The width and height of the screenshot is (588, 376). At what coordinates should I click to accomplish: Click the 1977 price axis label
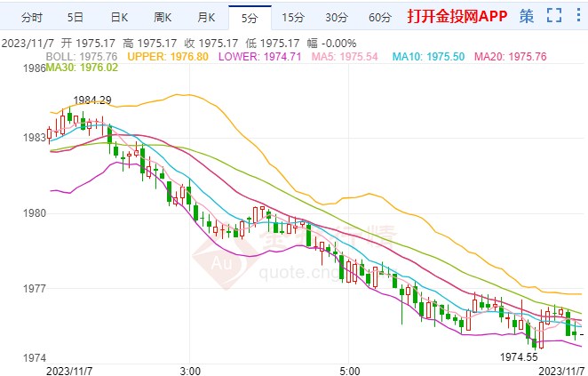click(34, 289)
